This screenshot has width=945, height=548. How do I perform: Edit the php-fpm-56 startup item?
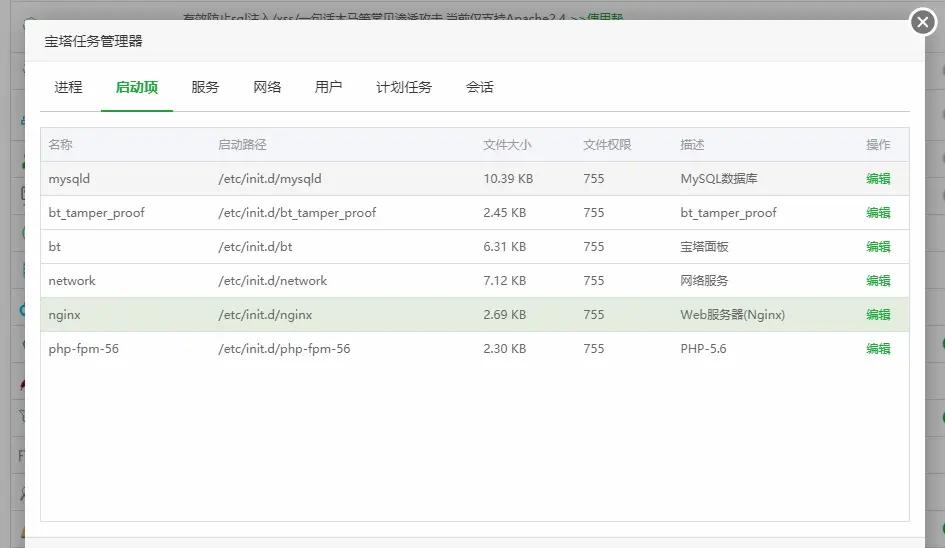(x=878, y=349)
